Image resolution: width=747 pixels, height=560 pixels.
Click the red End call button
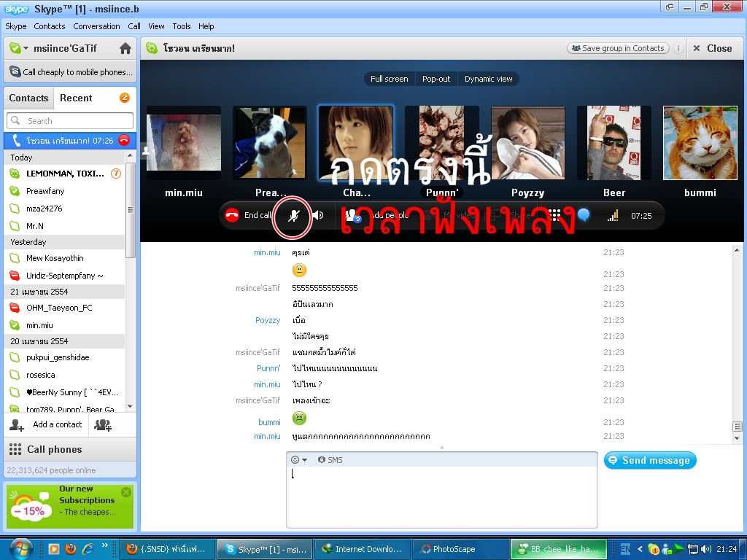[248, 215]
